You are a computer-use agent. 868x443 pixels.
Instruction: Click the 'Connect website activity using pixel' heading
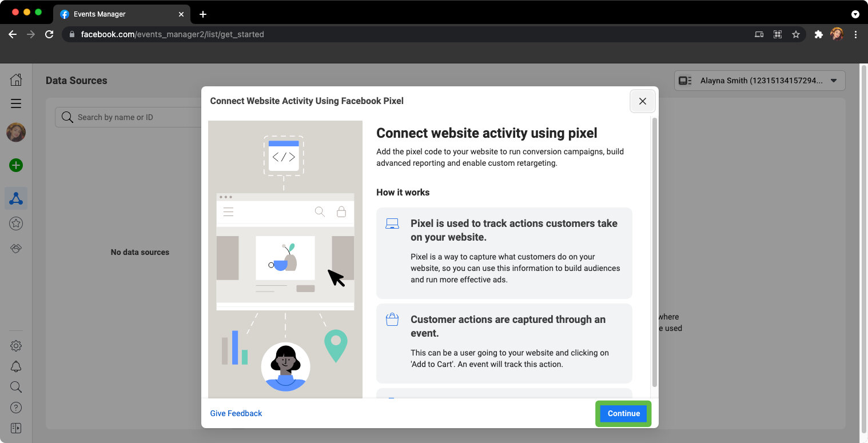[487, 133]
